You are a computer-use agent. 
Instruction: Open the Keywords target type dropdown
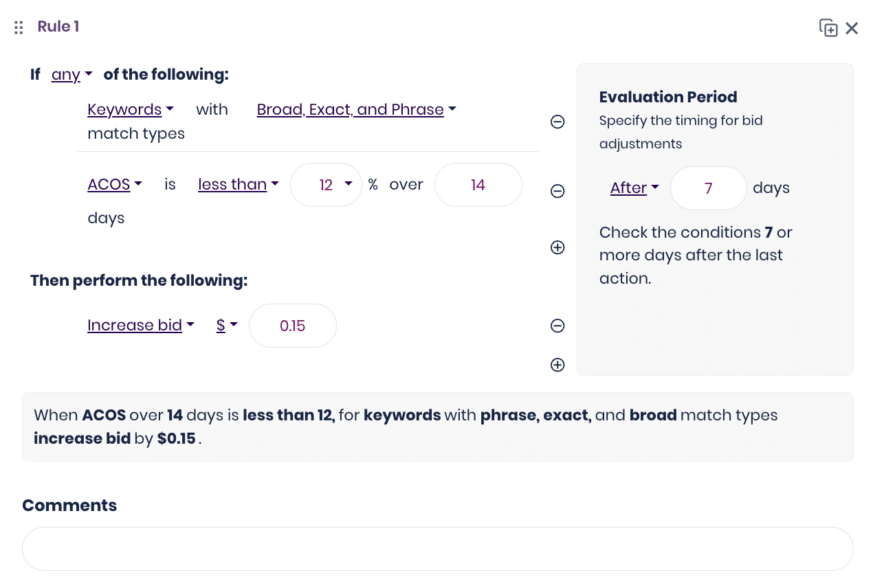coord(131,109)
